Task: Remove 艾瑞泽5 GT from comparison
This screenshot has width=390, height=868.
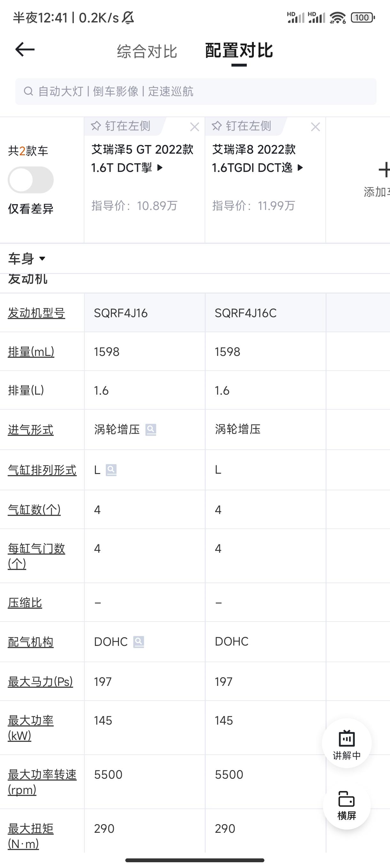Action: [x=194, y=127]
